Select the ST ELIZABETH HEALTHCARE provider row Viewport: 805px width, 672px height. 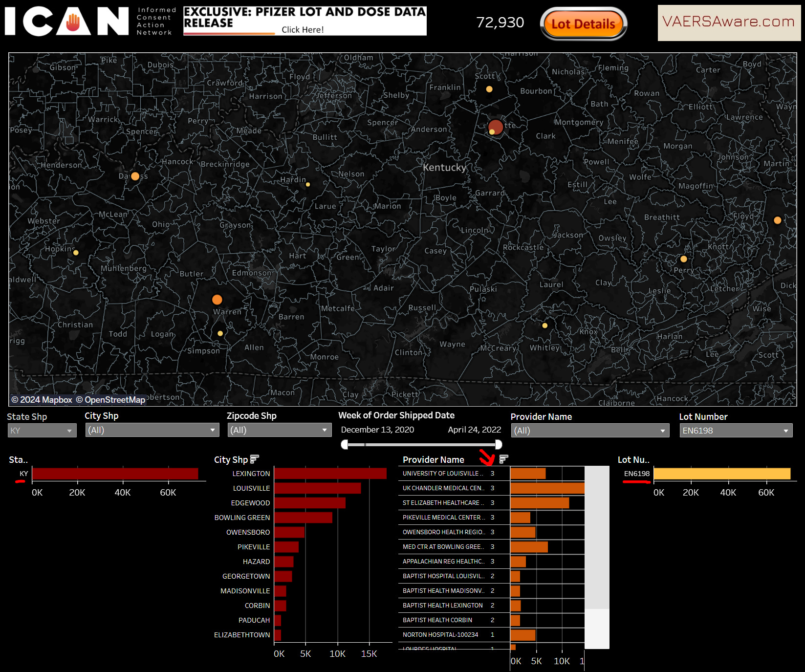(x=491, y=503)
